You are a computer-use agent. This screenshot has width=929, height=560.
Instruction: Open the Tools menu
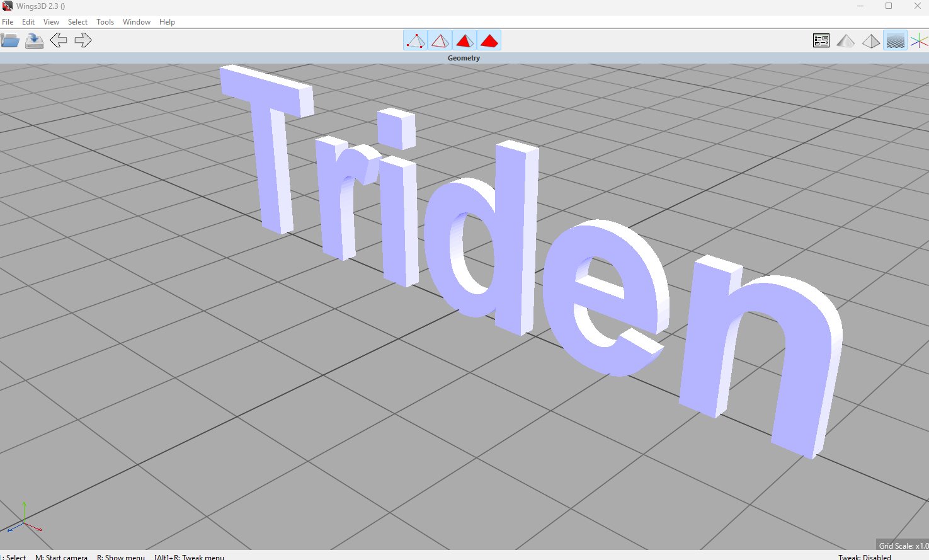coord(105,22)
